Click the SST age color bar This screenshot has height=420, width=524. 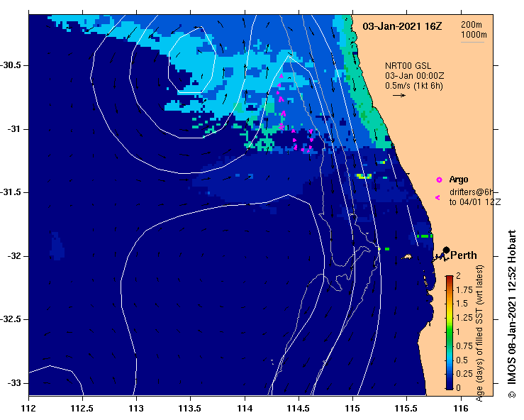(450, 333)
